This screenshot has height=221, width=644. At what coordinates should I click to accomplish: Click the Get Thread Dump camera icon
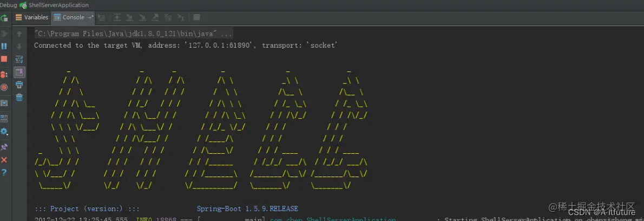click(x=4, y=103)
